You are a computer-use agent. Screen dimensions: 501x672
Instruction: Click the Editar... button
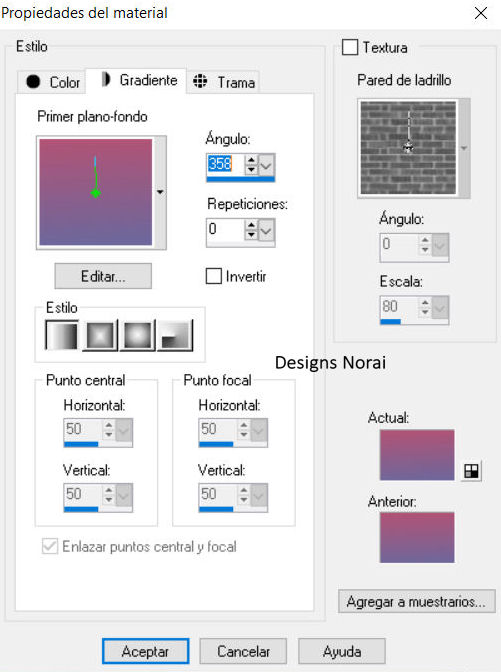(103, 276)
